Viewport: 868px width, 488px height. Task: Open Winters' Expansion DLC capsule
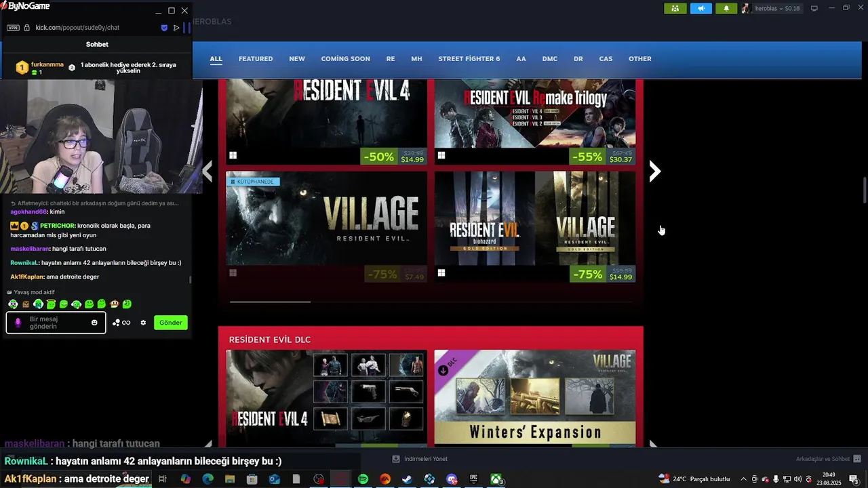coord(535,398)
